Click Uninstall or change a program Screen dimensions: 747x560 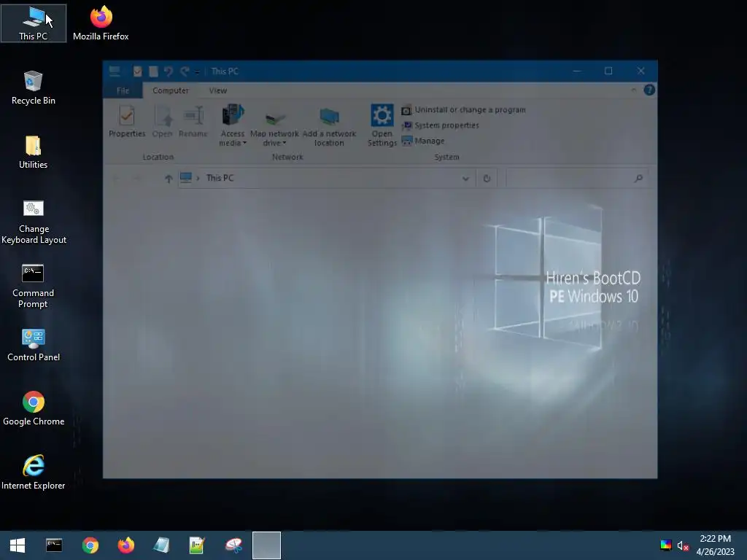[463, 110]
